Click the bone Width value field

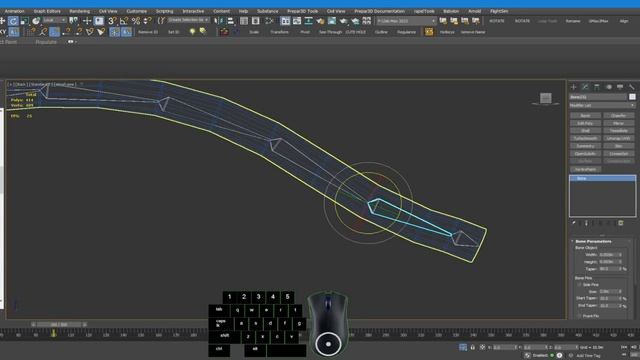(x=608, y=255)
